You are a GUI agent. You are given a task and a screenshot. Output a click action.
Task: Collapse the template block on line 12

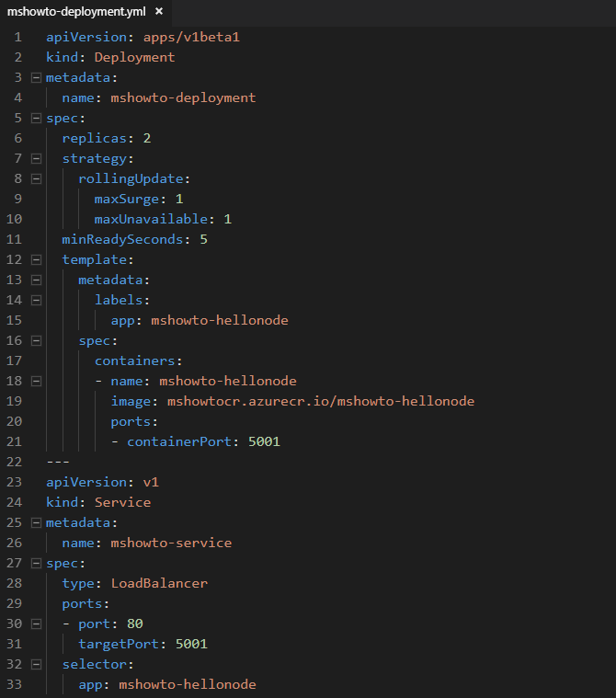[36, 260]
